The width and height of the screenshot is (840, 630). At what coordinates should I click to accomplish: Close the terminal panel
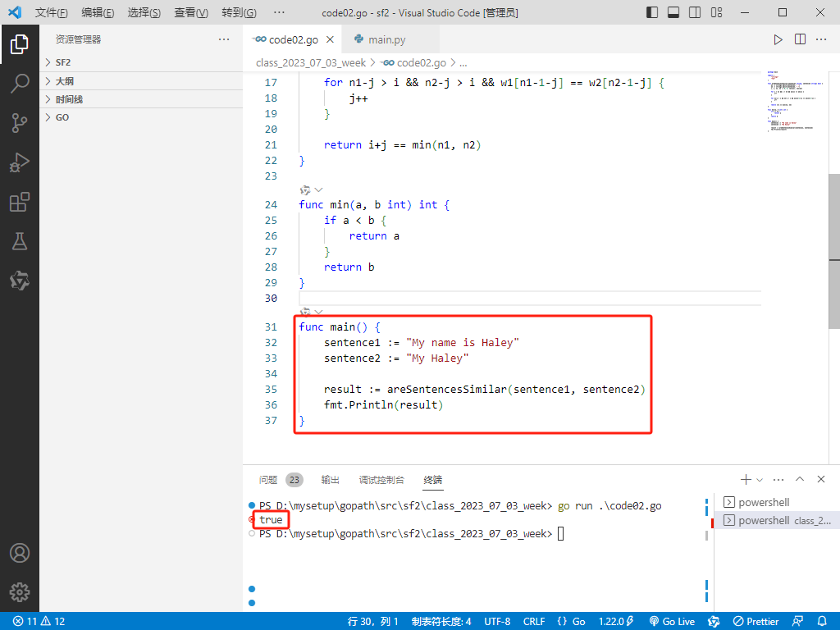(x=820, y=479)
